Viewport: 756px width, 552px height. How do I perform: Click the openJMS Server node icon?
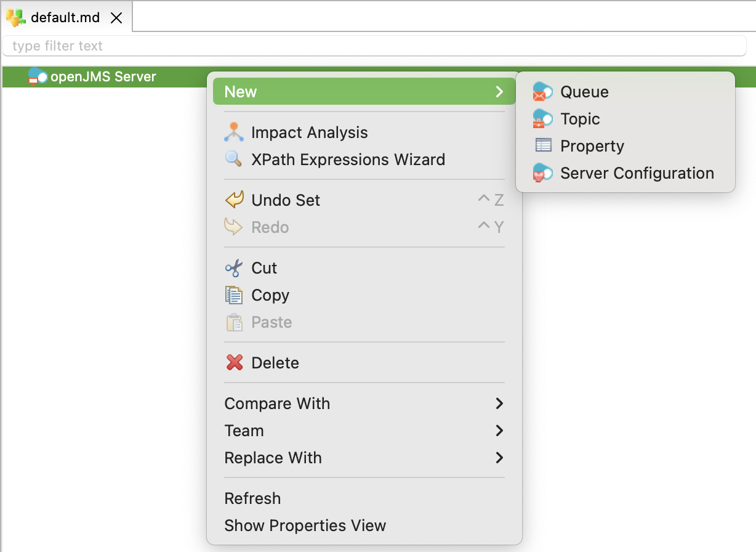point(37,76)
